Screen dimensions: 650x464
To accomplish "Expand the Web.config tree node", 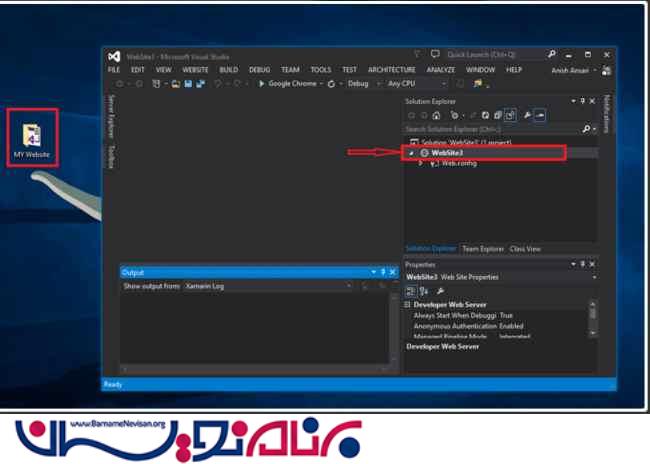I will coord(421,163).
